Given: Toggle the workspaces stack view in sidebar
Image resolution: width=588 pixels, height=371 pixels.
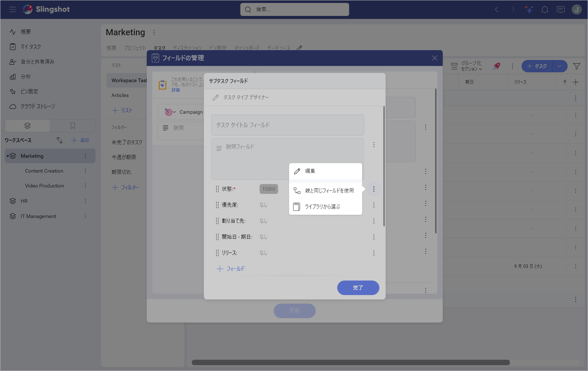Looking at the screenshot, I should (27, 125).
